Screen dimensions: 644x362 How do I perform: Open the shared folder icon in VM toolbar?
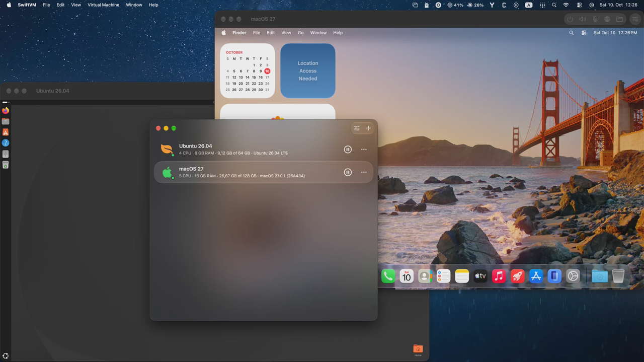click(x=620, y=19)
